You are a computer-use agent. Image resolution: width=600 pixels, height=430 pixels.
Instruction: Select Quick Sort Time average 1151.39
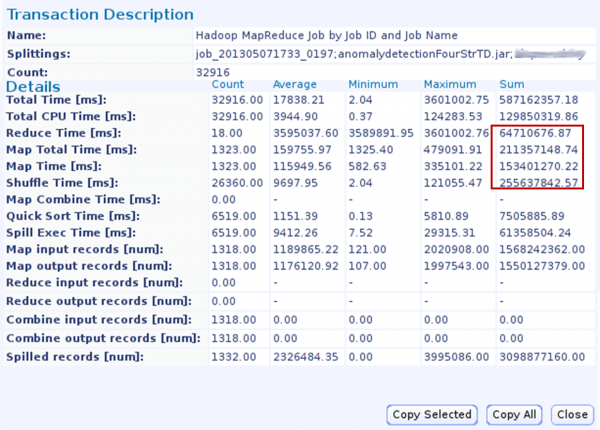click(x=295, y=216)
